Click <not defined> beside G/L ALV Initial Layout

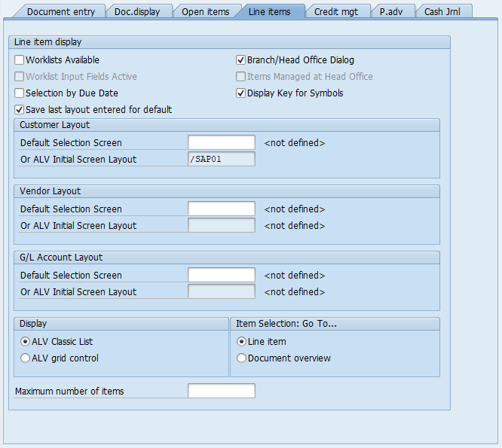tap(295, 292)
